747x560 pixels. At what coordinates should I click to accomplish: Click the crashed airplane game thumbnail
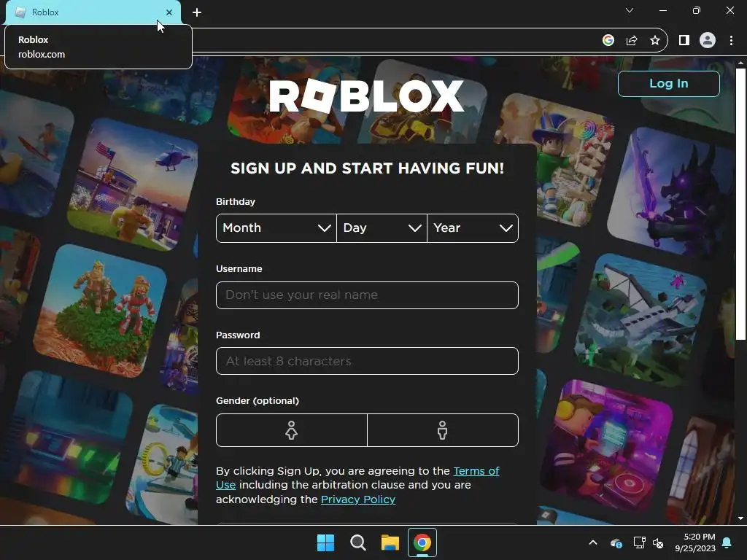642,320
